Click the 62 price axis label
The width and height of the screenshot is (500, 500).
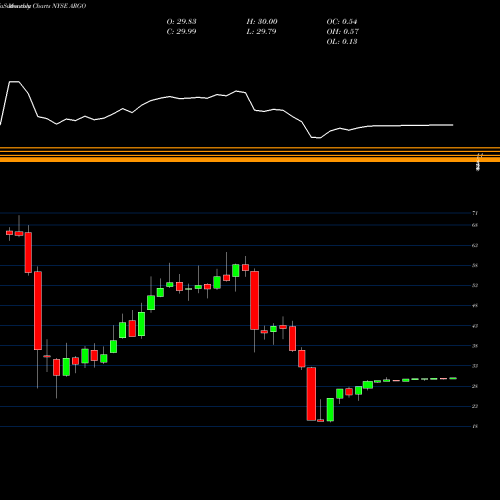coord(475,245)
